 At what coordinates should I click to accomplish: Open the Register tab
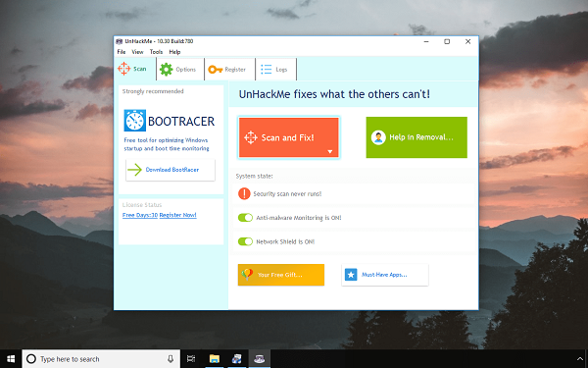(x=230, y=69)
